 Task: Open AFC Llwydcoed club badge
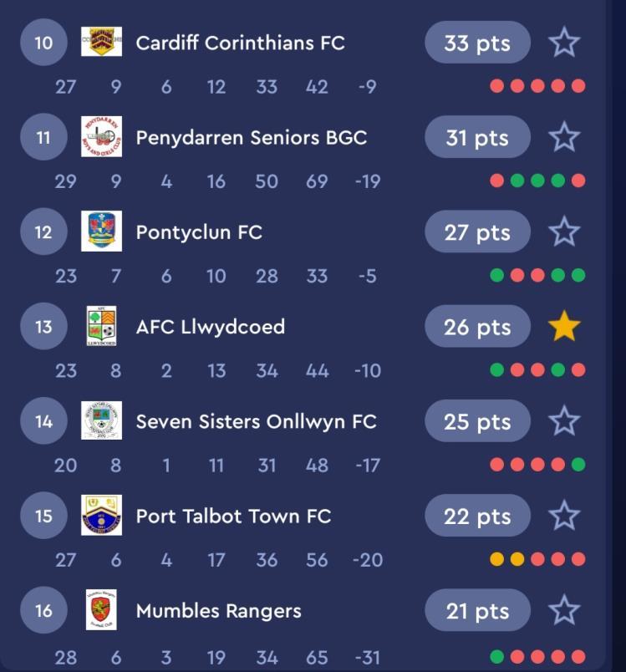[101, 327]
